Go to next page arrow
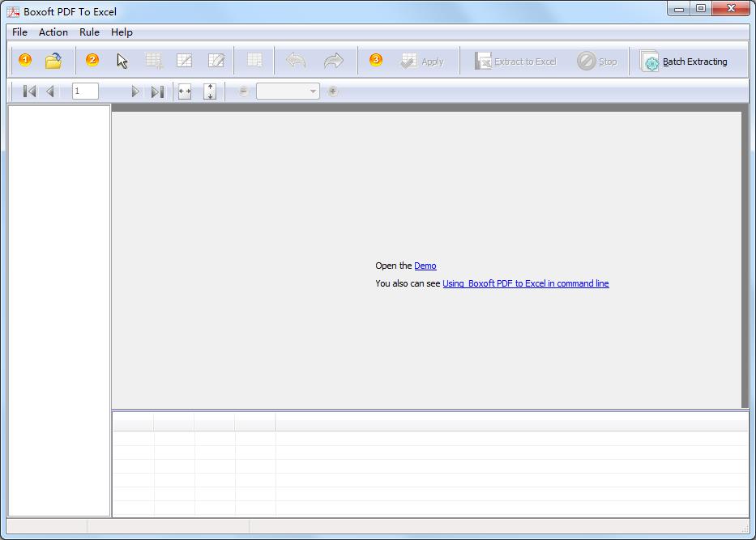Viewport: 756px width, 540px height. click(135, 91)
